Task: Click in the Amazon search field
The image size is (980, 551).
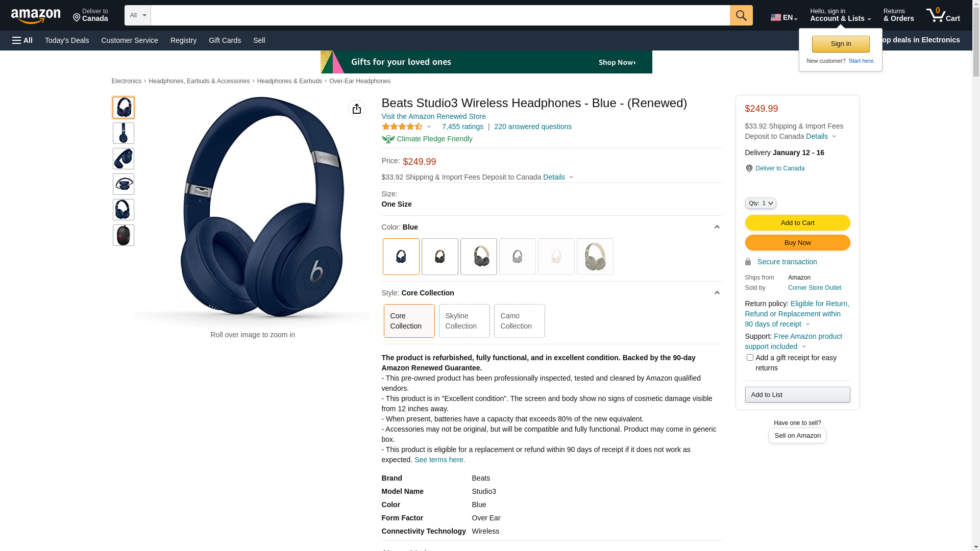Action: [440, 15]
